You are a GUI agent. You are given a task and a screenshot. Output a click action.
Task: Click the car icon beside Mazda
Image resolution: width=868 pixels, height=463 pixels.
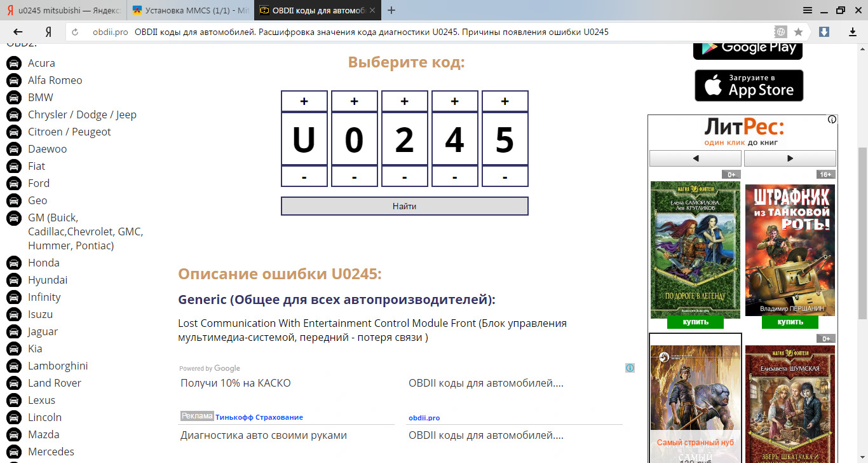click(13, 434)
